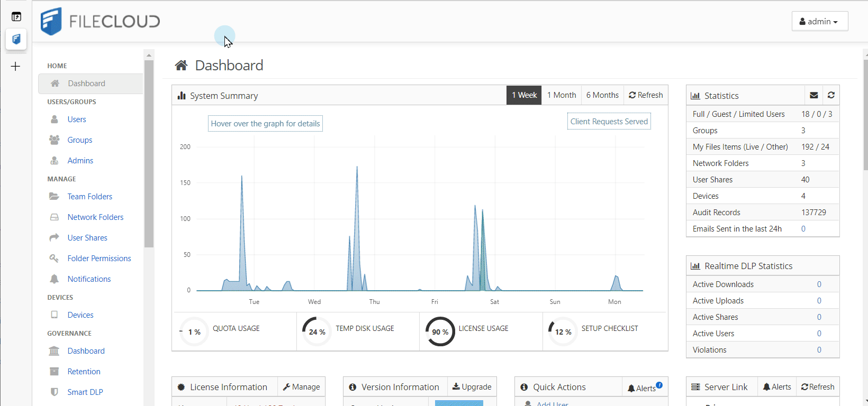Viewport: 868px width, 406px height.
Task: Click the Setup Checklist 12% gauge
Action: [x=563, y=331]
